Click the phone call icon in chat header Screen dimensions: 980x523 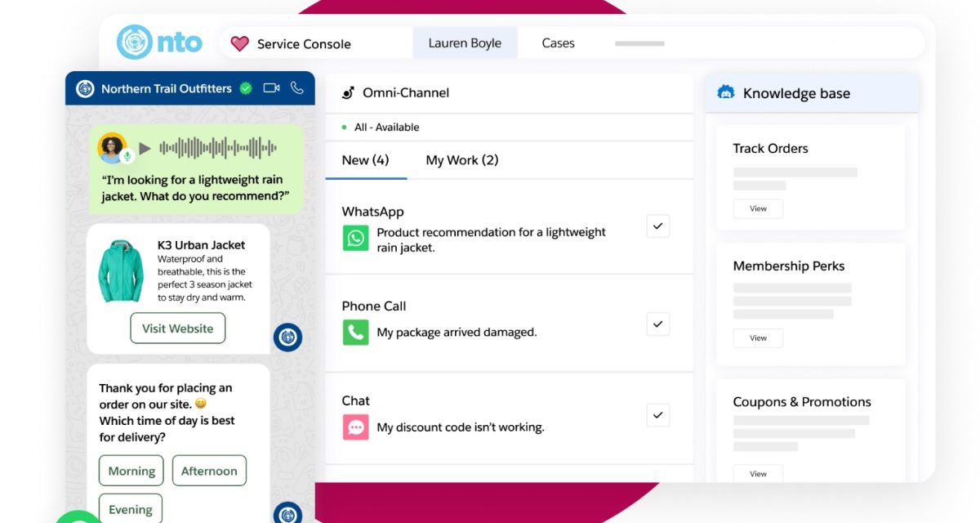click(x=296, y=88)
